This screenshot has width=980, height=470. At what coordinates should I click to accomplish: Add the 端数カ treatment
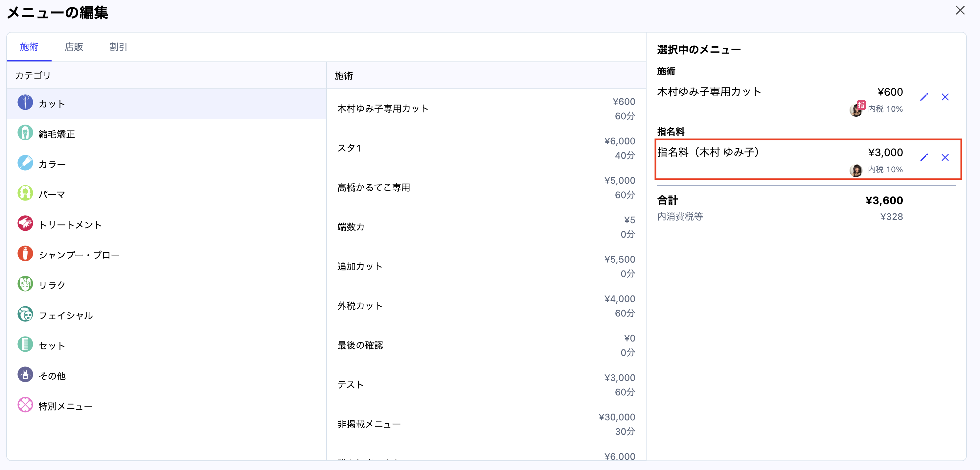[x=486, y=227]
